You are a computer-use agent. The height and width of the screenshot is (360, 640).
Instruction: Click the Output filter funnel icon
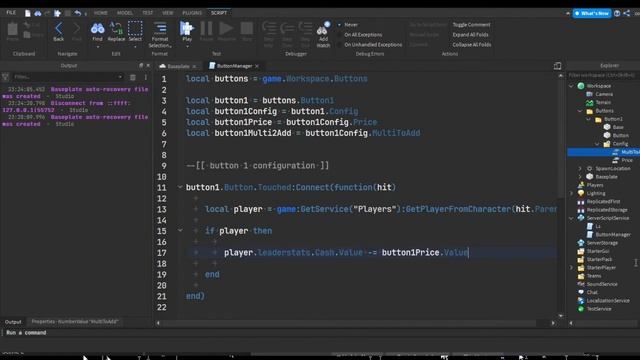pos(5,77)
